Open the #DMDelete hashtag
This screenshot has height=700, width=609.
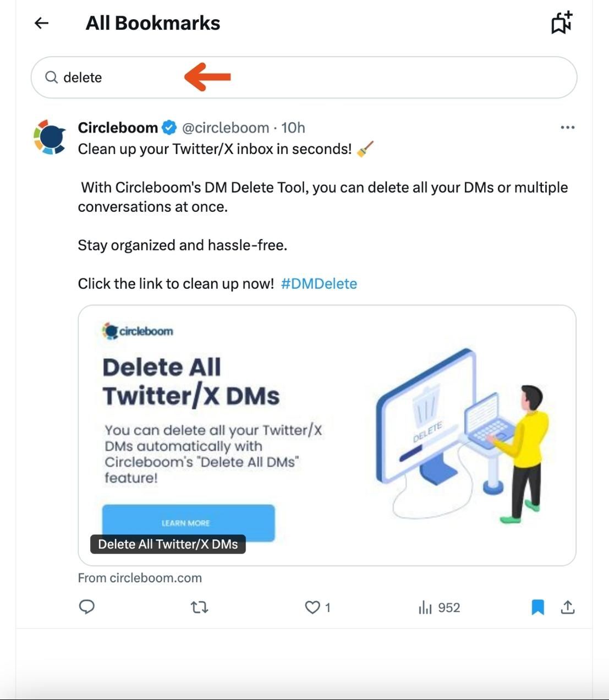(x=319, y=283)
